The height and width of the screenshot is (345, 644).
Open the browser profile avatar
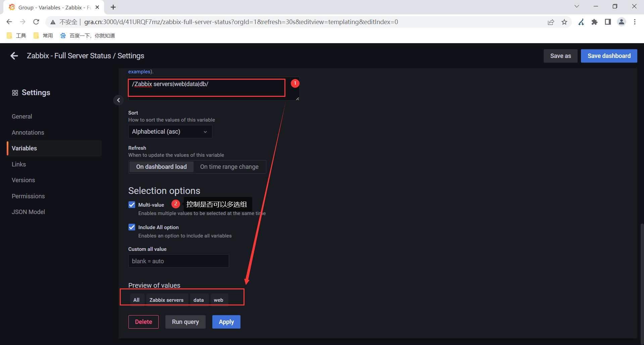[x=622, y=22]
